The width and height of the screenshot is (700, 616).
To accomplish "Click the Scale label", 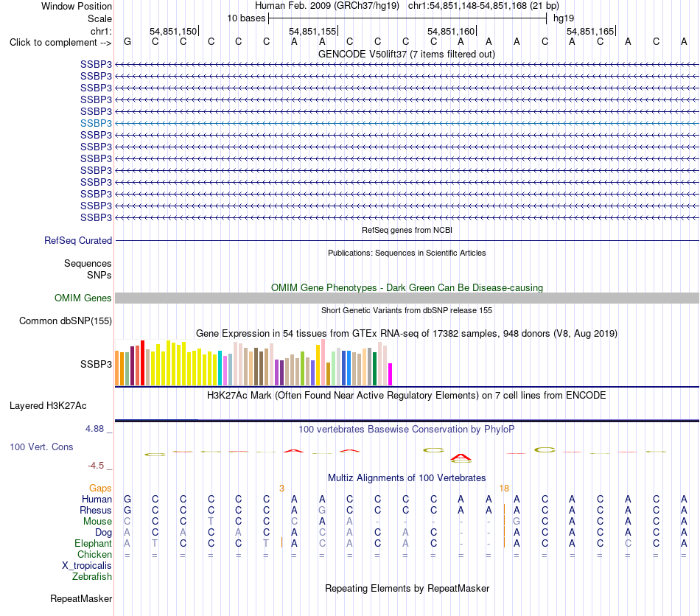I will tap(99, 18).
